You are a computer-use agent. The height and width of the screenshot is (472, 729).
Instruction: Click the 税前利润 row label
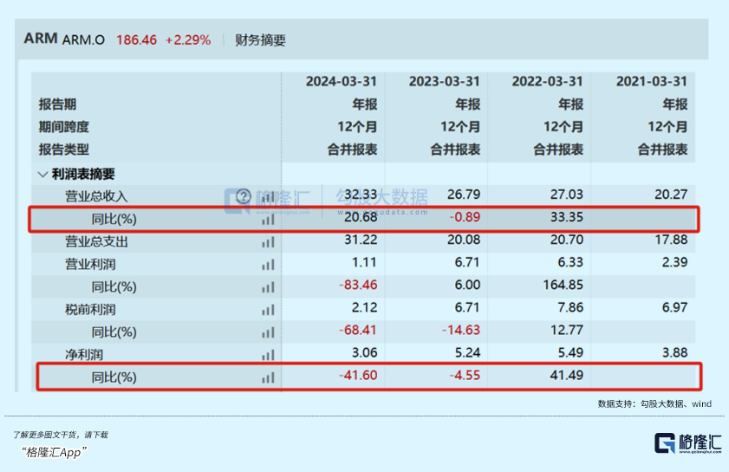click(x=90, y=310)
